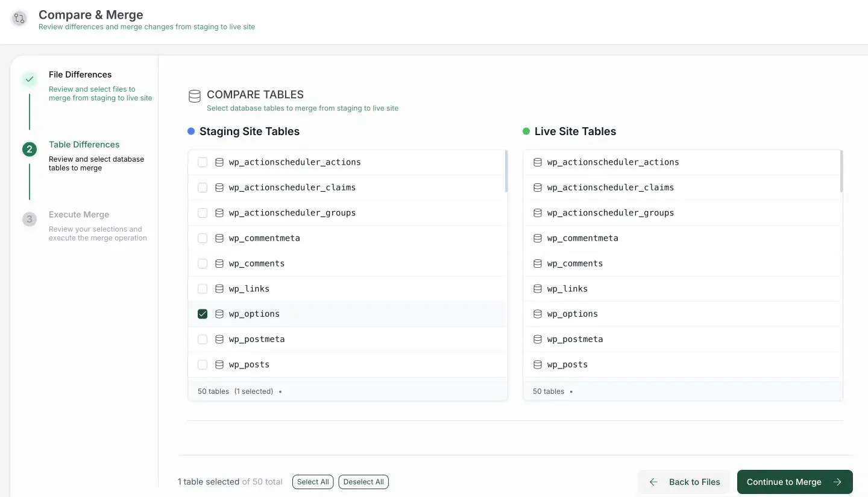The width and height of the screenshot is (868, 497).
Task: Click live table name wp_actionscheduler_claims
Action: tap(611, 188)
